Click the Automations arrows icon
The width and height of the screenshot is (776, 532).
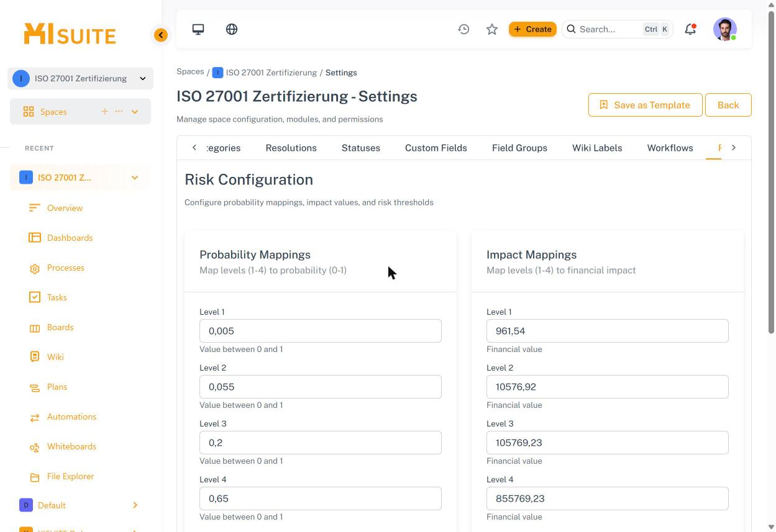coord(35,417)
